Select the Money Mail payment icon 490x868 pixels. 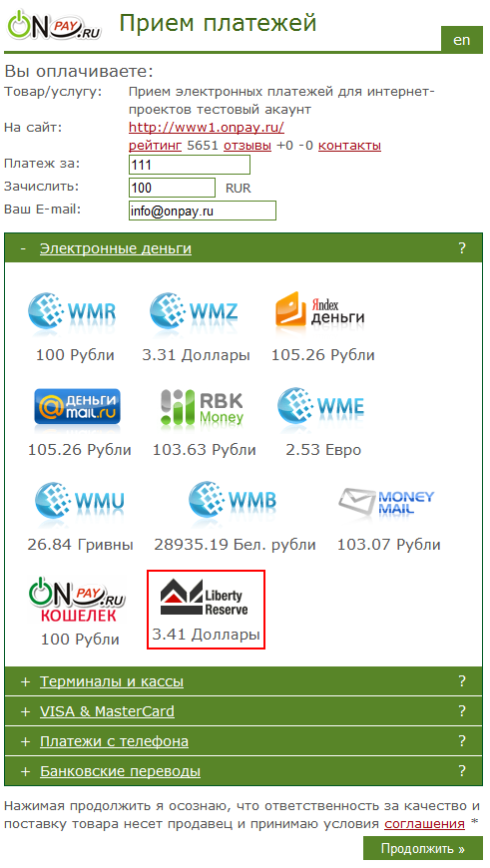(386, 503)
